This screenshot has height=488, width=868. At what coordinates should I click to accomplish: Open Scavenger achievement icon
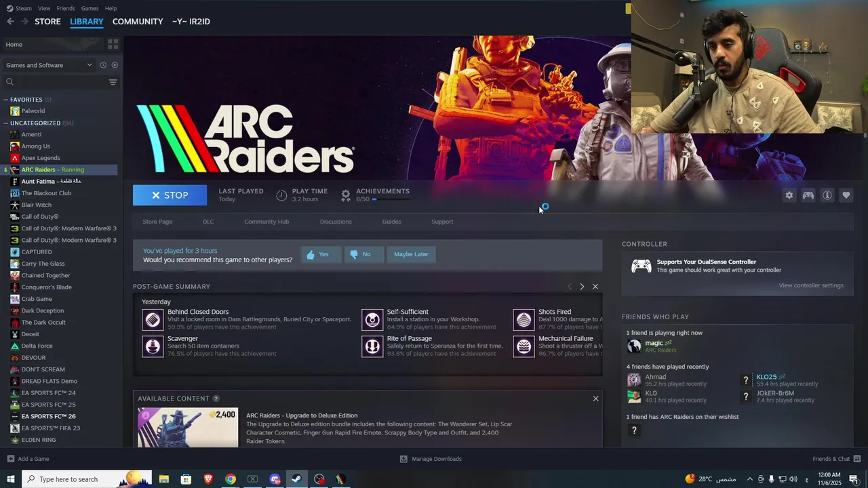[153, 346]
